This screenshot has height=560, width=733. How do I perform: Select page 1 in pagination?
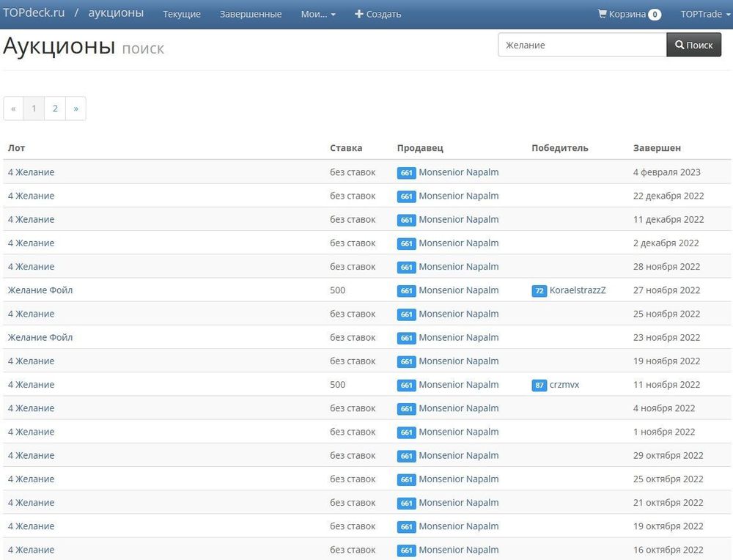34,108
